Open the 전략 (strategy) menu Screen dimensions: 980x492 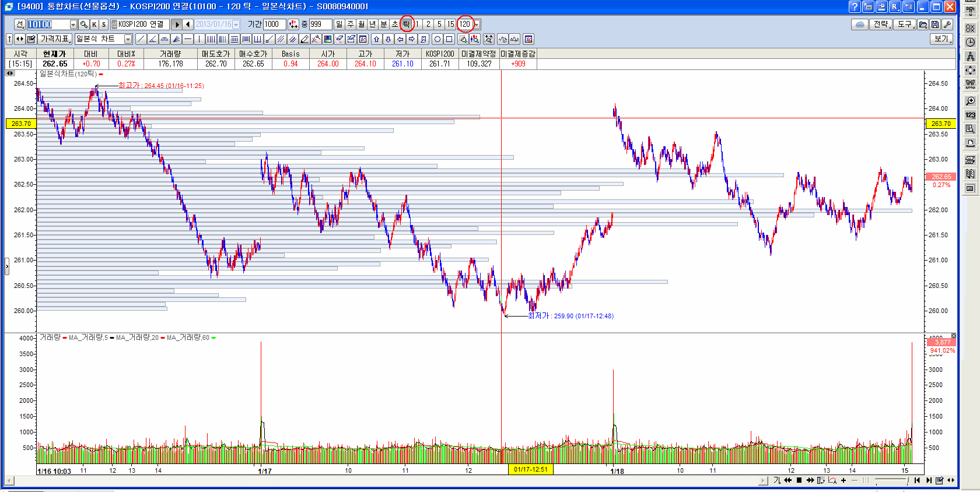[x=881, y=24]
